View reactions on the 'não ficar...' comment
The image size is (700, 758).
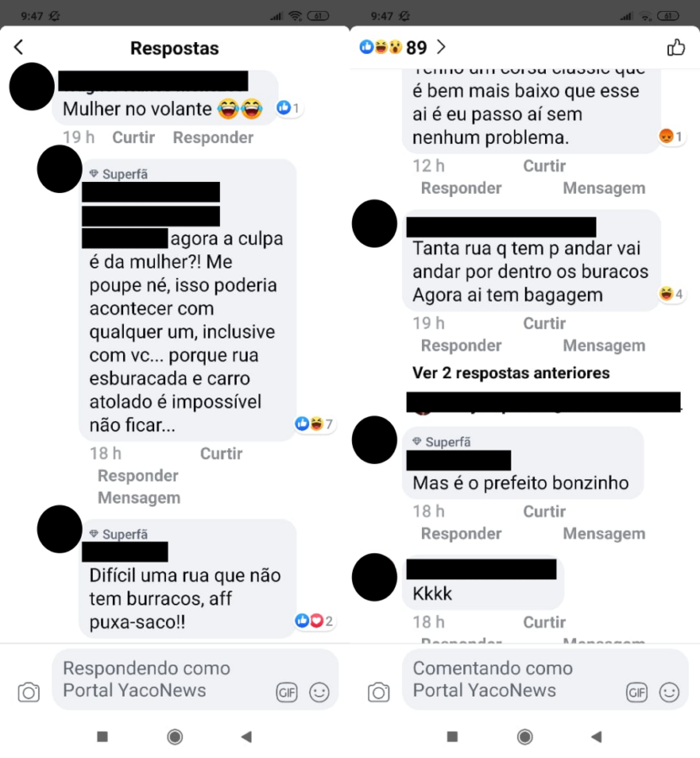coord(314,424)
